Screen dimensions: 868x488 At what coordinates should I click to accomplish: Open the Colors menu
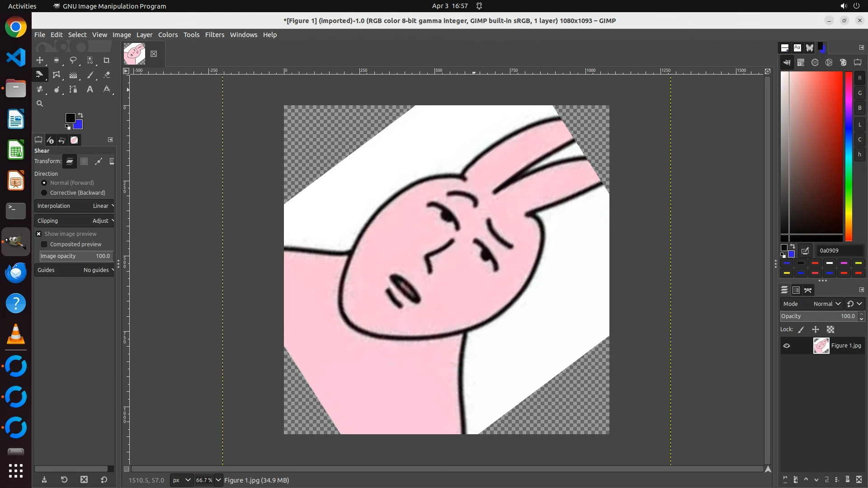click(168, 35)
